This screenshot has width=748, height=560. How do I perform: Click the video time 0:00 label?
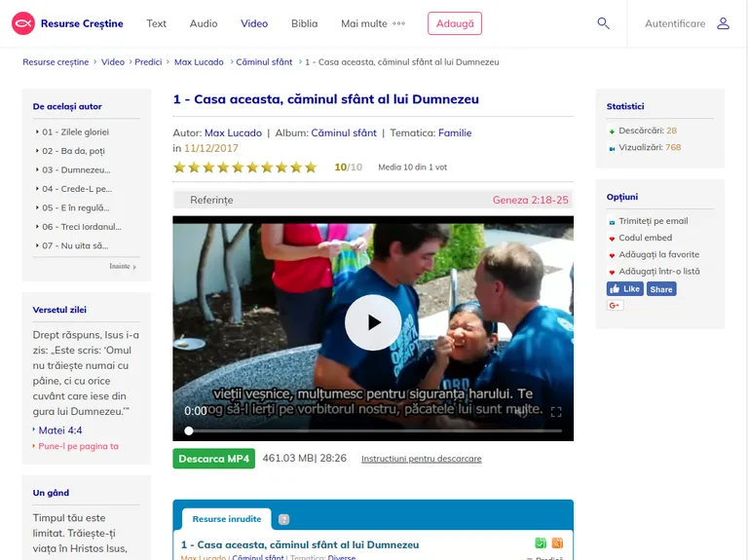pyautogui.click(x=196, y=411)
